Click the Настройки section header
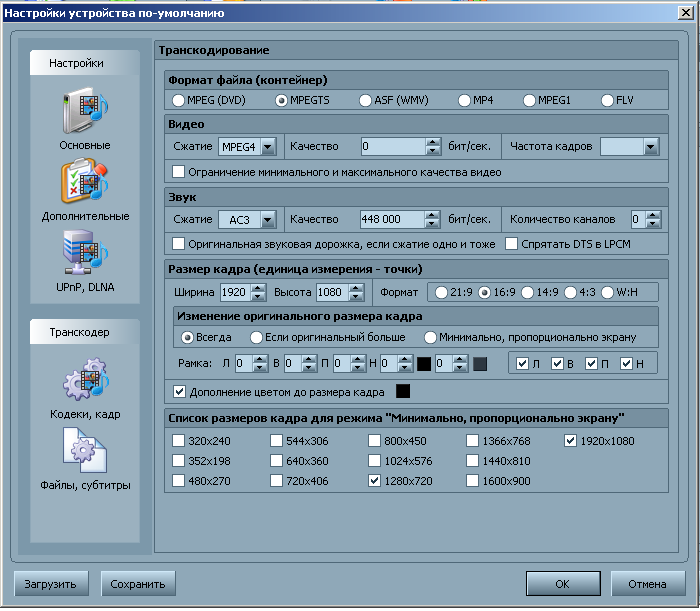Viewport: 700px width, 611px height. point(85,63)
